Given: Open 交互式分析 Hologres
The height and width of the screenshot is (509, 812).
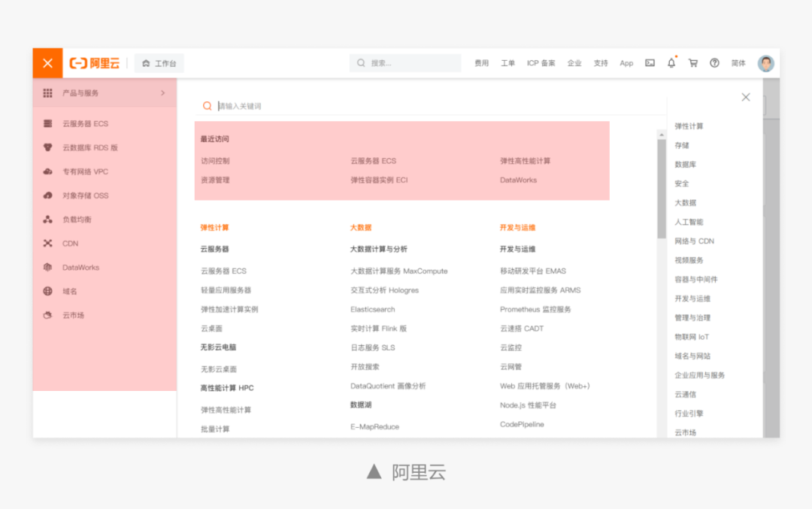Looking at the screenshot, I should point(384,290).
